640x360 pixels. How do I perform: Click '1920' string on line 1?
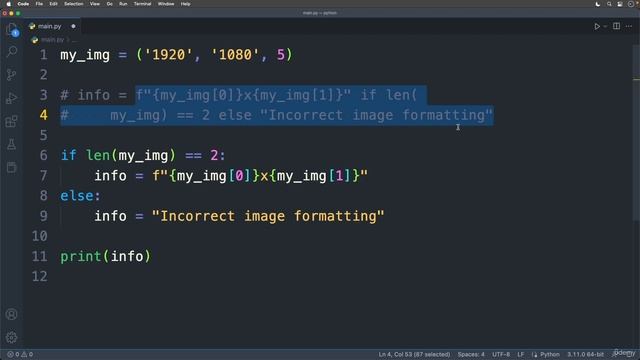[x=168, y=55]
